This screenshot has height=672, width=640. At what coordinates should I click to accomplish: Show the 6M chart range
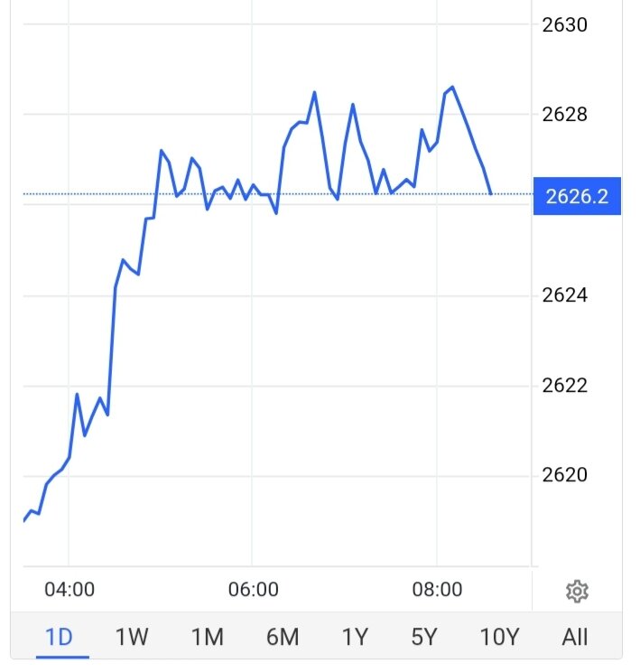(283, 637)
